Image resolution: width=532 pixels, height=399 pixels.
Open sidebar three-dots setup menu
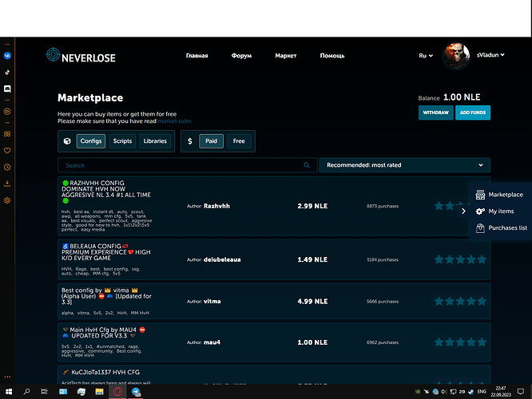7,377
